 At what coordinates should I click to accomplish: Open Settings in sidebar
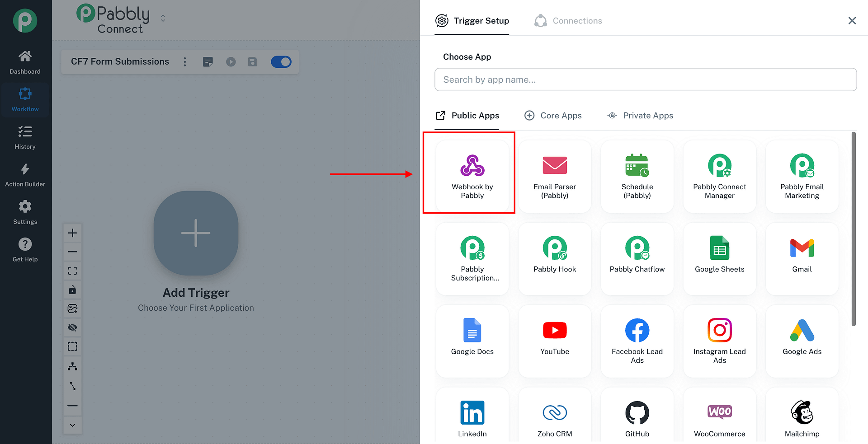click(x=25, y=212)
